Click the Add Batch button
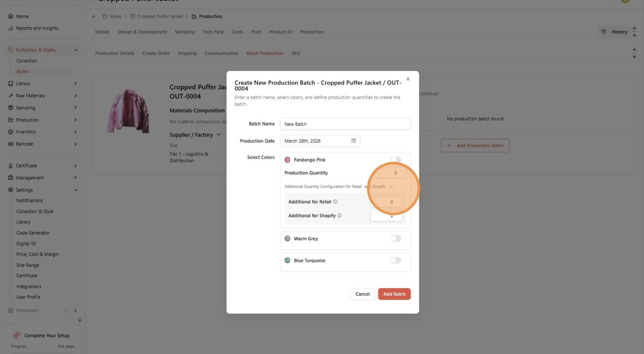644x354 pixels. [x=394, y=294]
